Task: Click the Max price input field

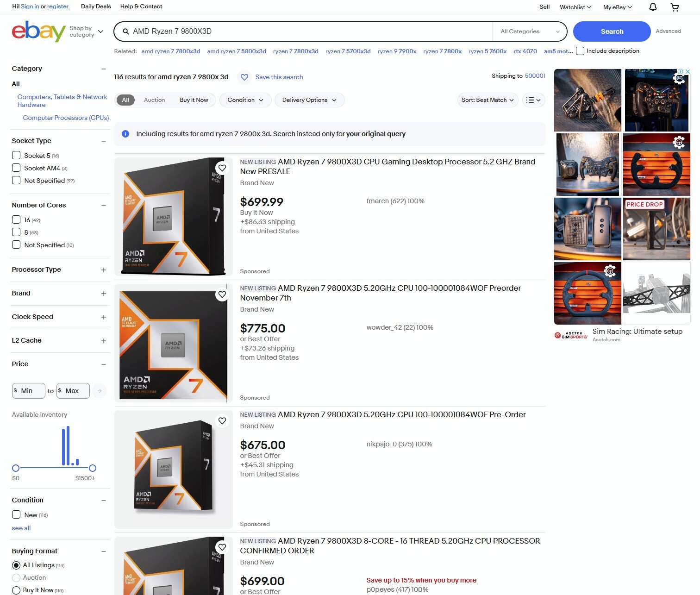Action: click(x=73, y=391)
